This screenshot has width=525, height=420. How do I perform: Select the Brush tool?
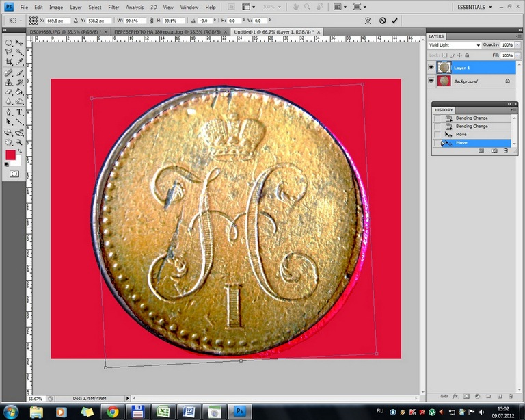(19, 73)
